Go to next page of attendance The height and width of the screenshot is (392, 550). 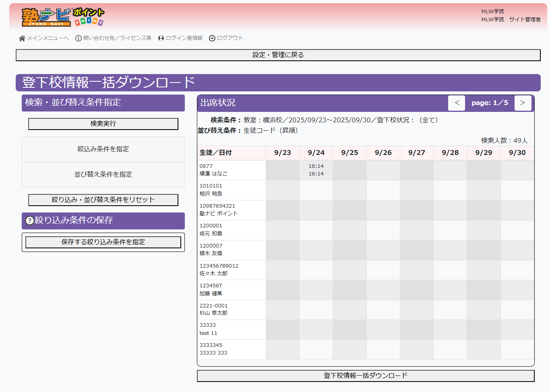pyautogui.click(x=522, y=103)
